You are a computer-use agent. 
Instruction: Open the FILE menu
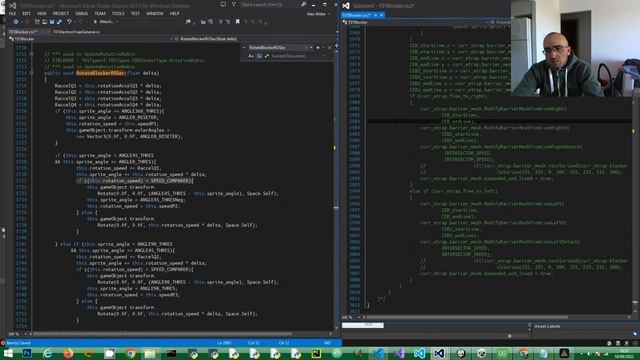pos(12,13)
